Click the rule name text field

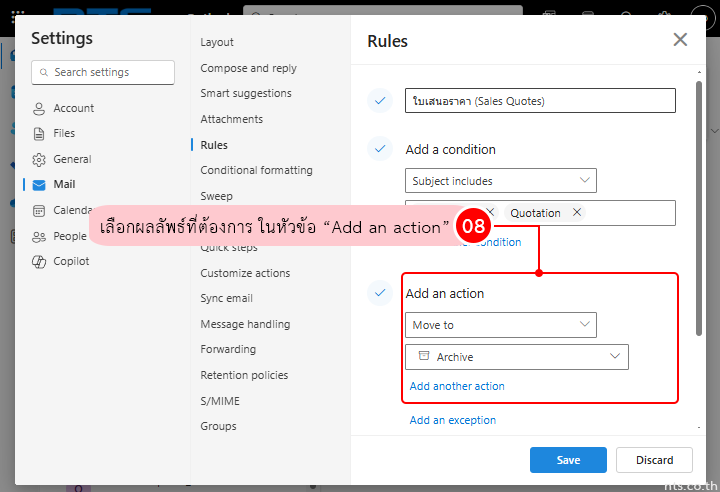click(540, 101)
